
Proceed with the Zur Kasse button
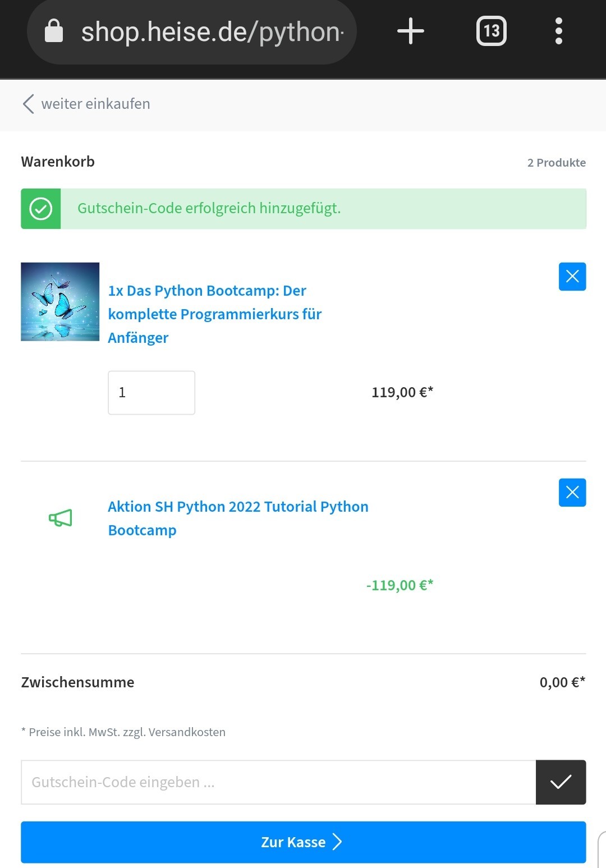pos(304,842)
